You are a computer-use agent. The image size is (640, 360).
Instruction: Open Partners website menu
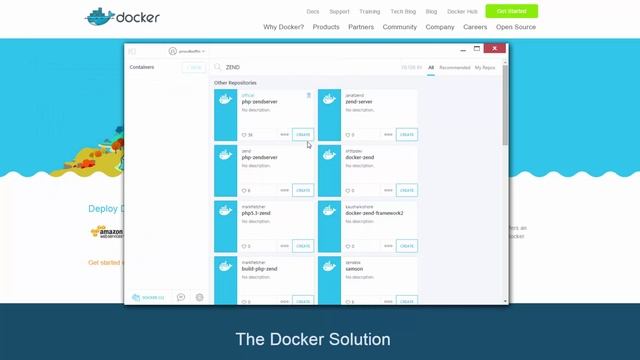[x=361, y=27]
